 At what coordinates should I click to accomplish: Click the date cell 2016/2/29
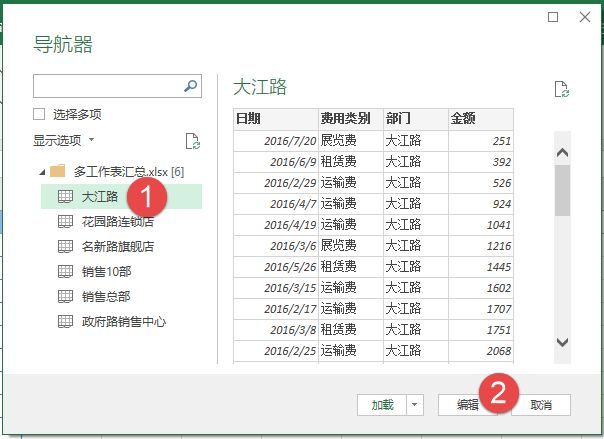pyautogui.click(x=276, y=183)
